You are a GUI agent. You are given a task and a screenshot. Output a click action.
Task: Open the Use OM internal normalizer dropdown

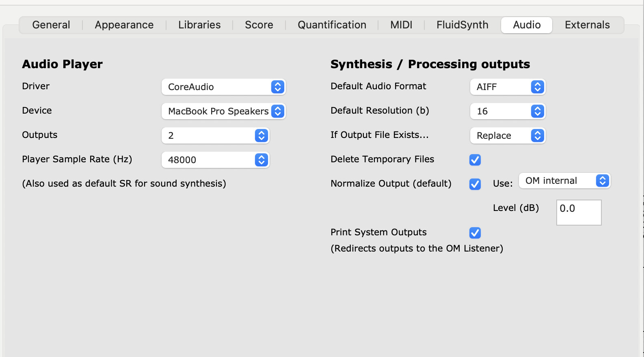[564, 181]
